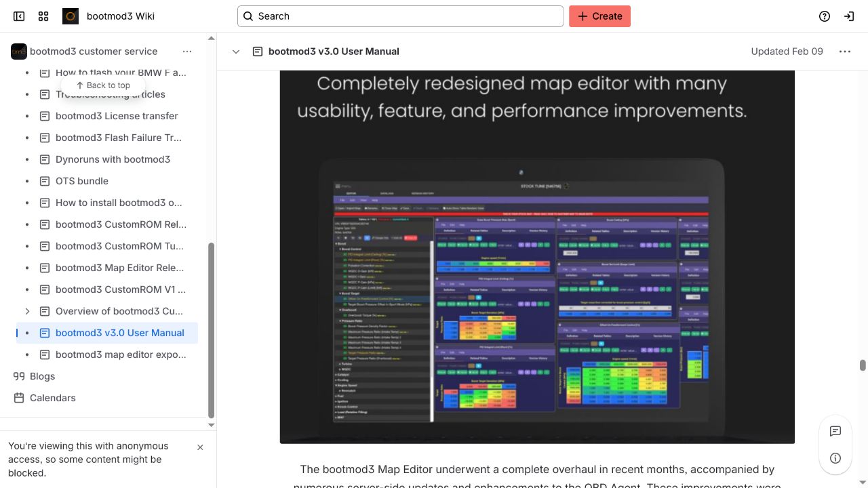
Task: Select bootmod3 v3.0 User Manual in tree
Action: coord(120,333)
